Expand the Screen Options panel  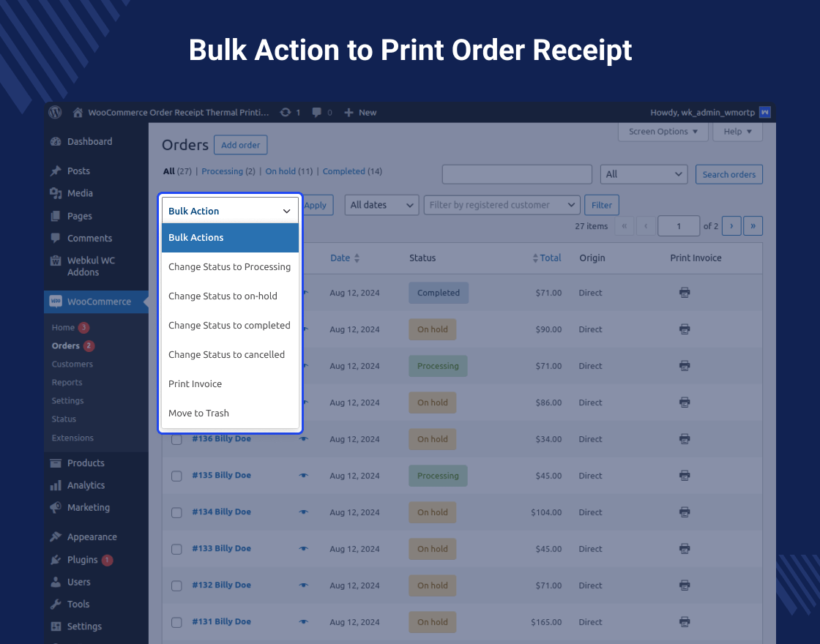point(663,132)
